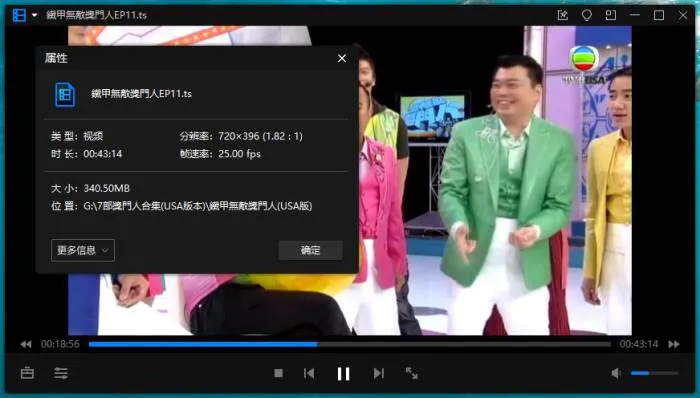Click the 确定 button
The height and width of the screenshot is (398, 700).
point(310,250)
